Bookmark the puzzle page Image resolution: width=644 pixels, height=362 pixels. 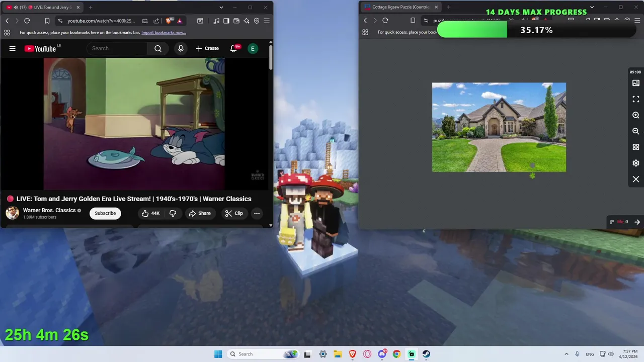pos(413,21)
